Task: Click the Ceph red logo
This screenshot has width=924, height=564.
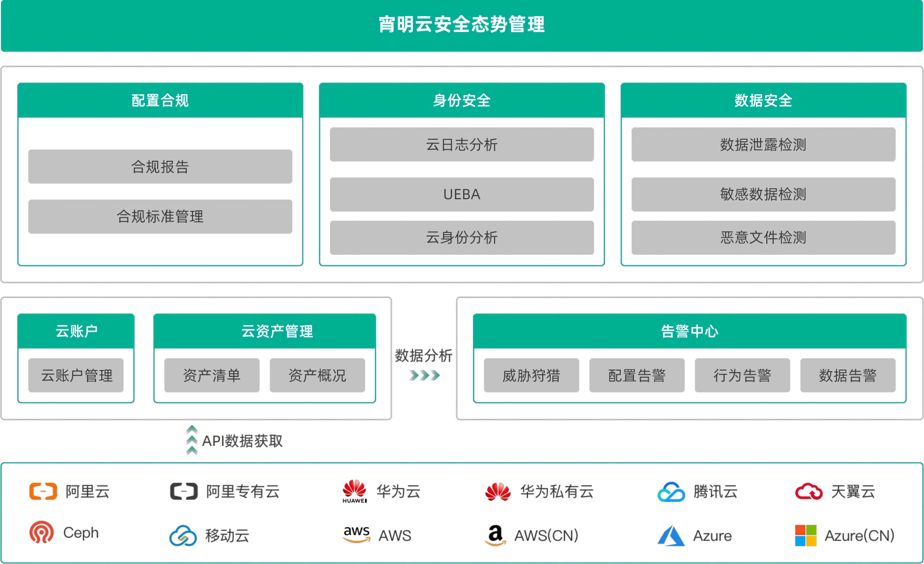Action: [42, 532]
